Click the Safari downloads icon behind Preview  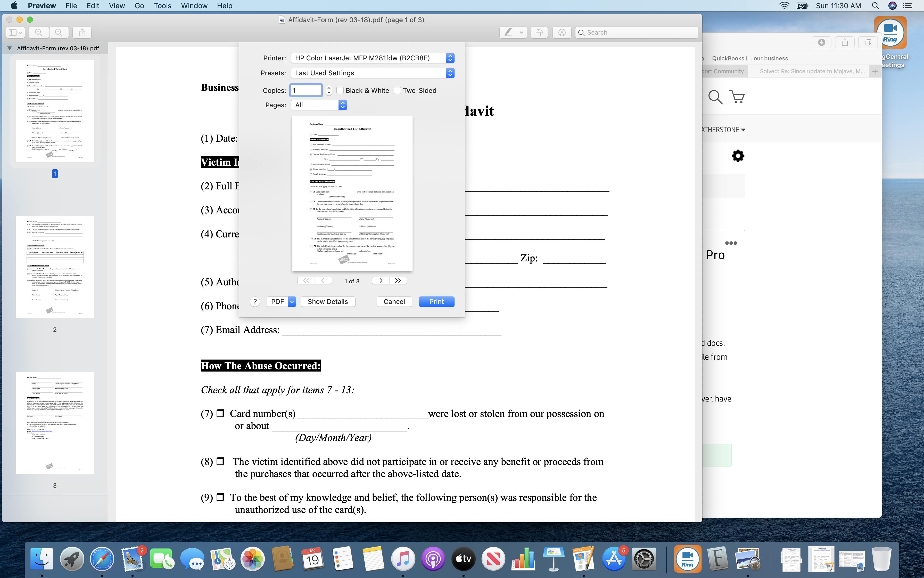point(822,42)
